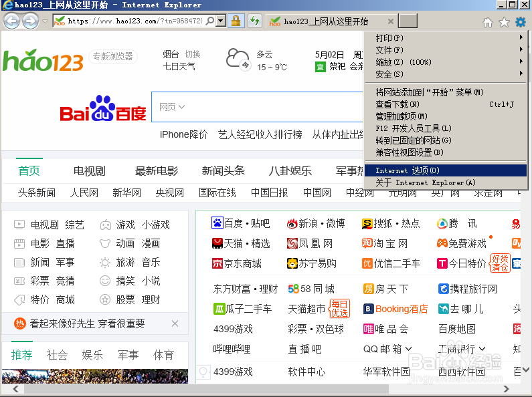Click the horizontal scrollbar right arrow
Image resolution: width=532 pixels, height=397 pixels.
click(506, 389)
